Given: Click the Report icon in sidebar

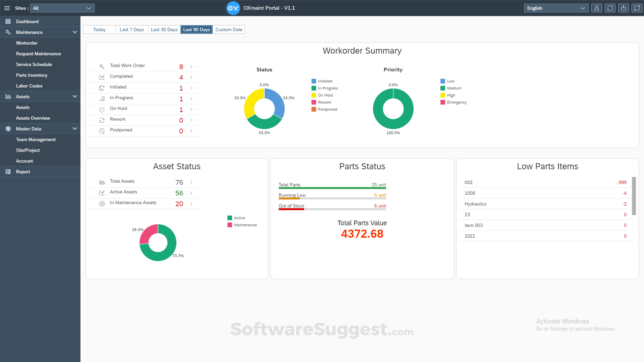Looking at the screenshot, I should (8, 172).
